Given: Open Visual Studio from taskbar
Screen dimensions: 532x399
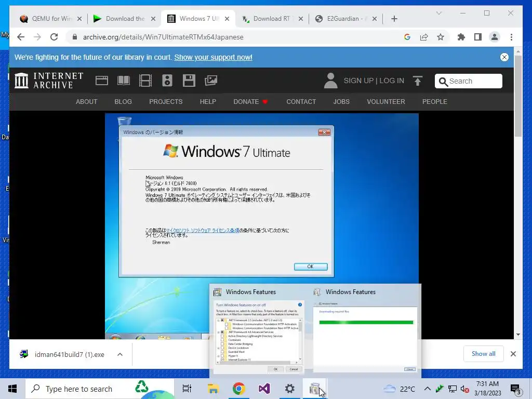Looking at the screenshot, I should click(264, 389).
